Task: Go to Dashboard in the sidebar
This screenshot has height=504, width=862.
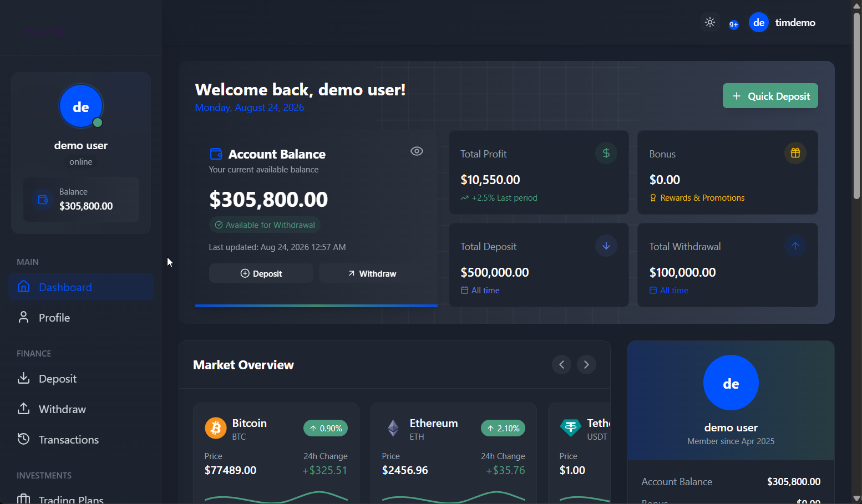Action: click(81, 287)
